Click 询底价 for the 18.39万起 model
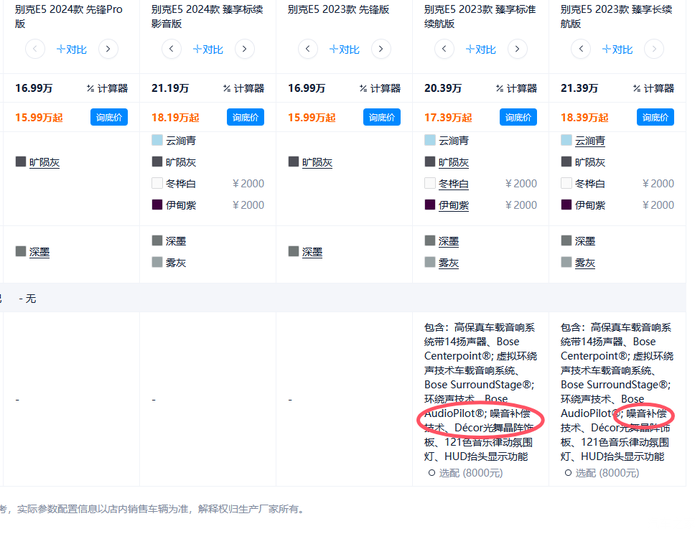This screenshot has width=700, height=534. click(x=655, y=117)
